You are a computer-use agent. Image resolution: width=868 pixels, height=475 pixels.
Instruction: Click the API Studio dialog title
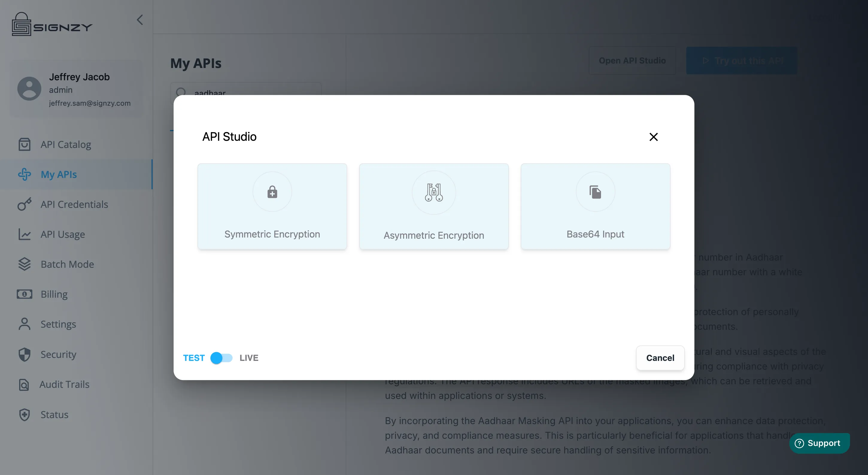230,137
